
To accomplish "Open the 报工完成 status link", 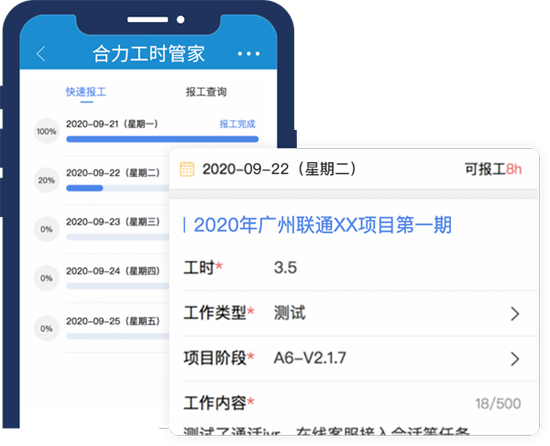I will click(237, 124).
